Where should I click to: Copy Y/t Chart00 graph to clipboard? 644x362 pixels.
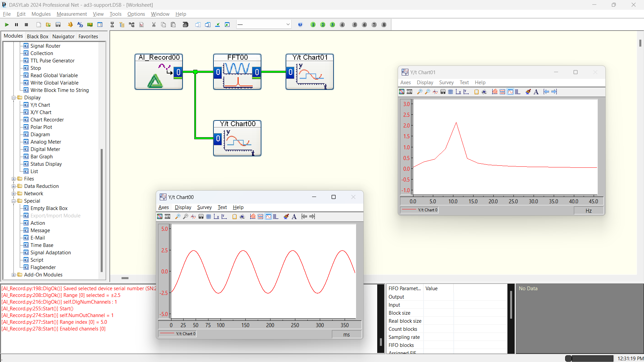pyautogui.click(x=234, y=216)
